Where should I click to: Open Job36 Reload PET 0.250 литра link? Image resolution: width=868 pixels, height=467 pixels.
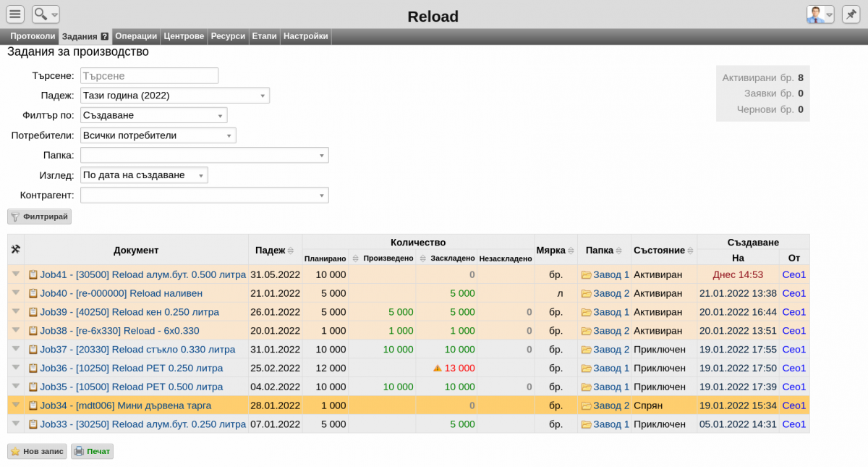coord(132,368)
